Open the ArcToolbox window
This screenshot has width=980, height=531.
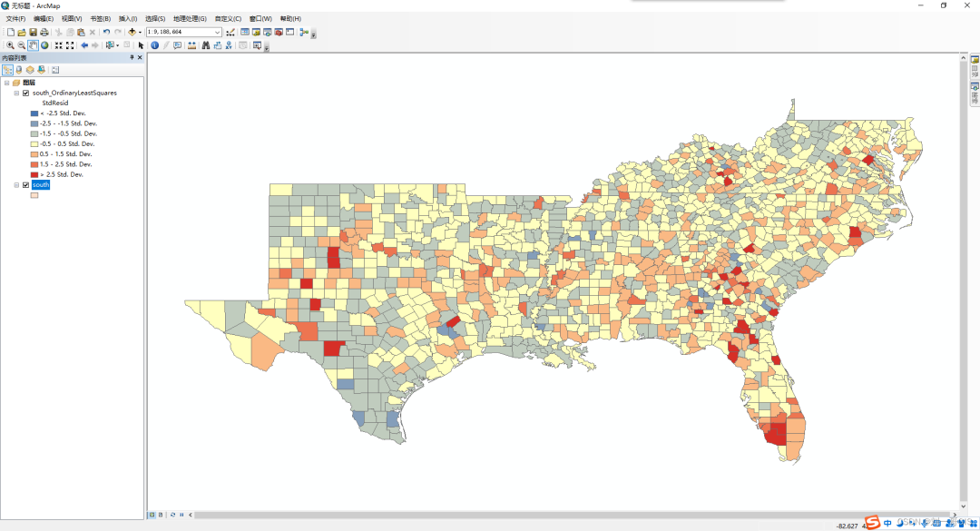(x=279, y=32)
